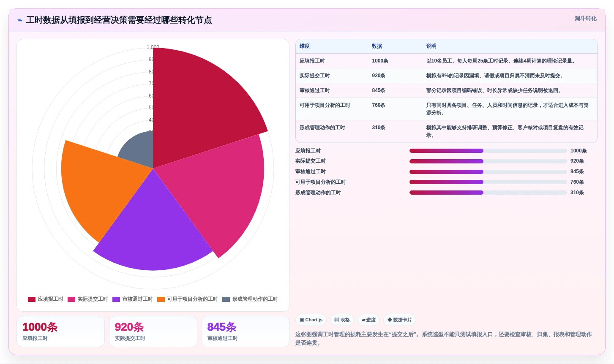Open the 1000条 应填报工时 data card

pos(60,331)
